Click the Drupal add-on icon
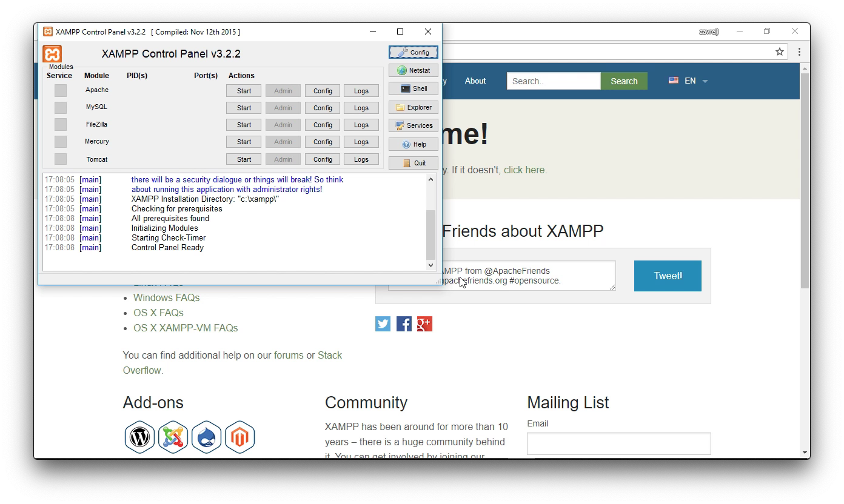This screenshot has width=844, height=504. click(207, 437)
